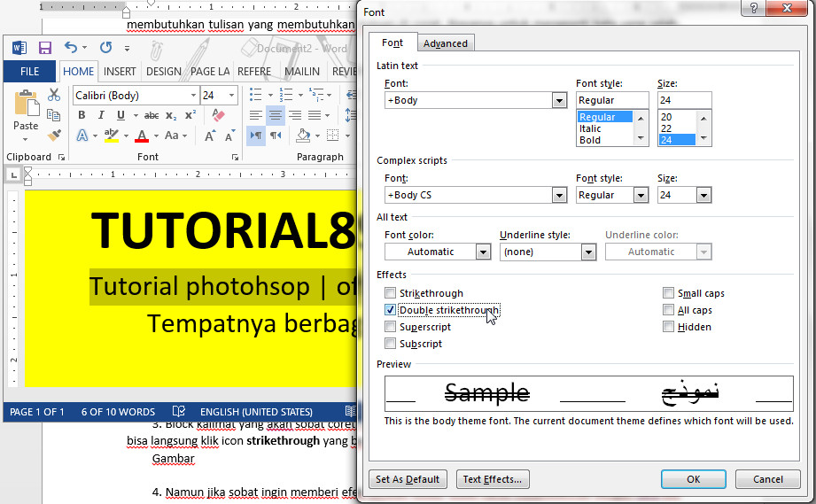Enable the Superscript checkbox in Font dialog

click(x=391, y=326)
